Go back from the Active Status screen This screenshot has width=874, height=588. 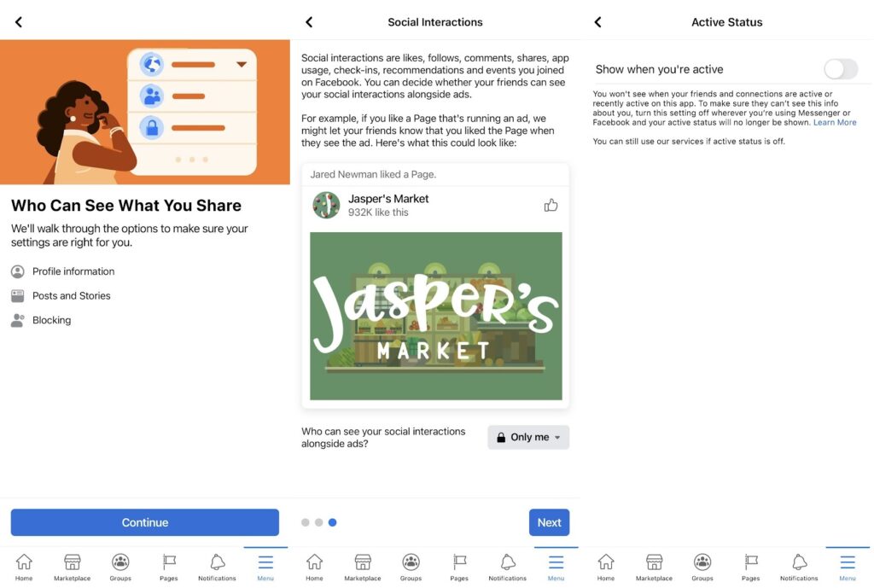(597, 22)
